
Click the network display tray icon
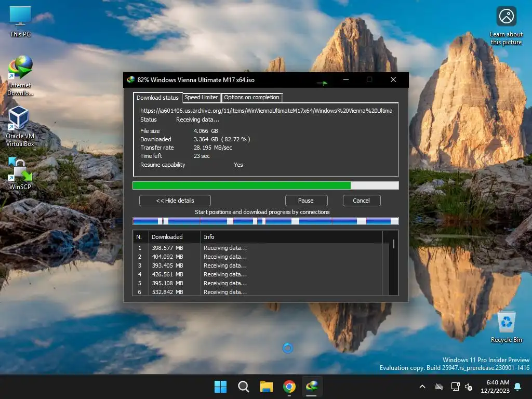(455, 387)
